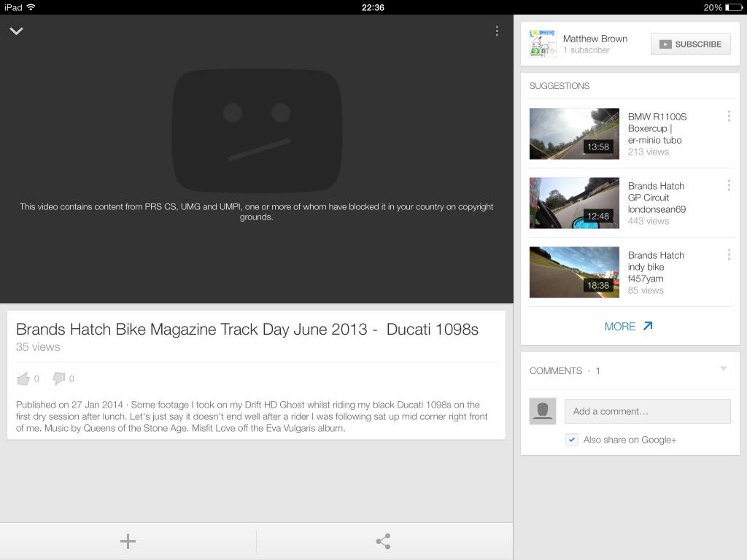Tap the 'Published on 27 Jan 2014' description
The height and width of the screenshot is (560, 747).
point(252,416)
